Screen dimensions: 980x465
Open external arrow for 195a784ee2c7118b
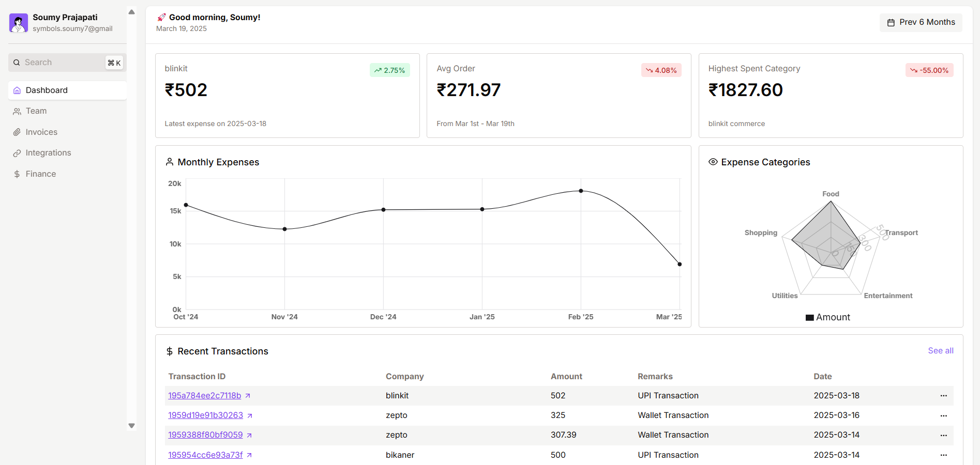coord(248,396)
